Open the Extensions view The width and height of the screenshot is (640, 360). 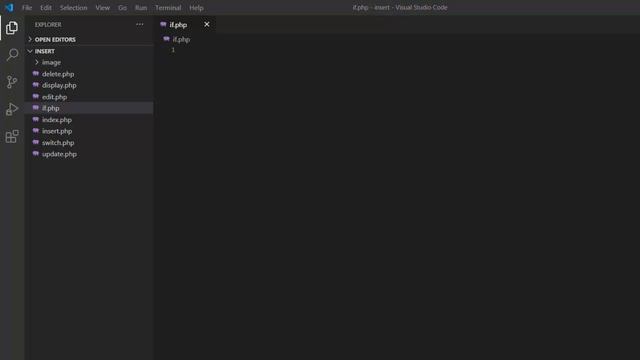click(x=12, y=136)
